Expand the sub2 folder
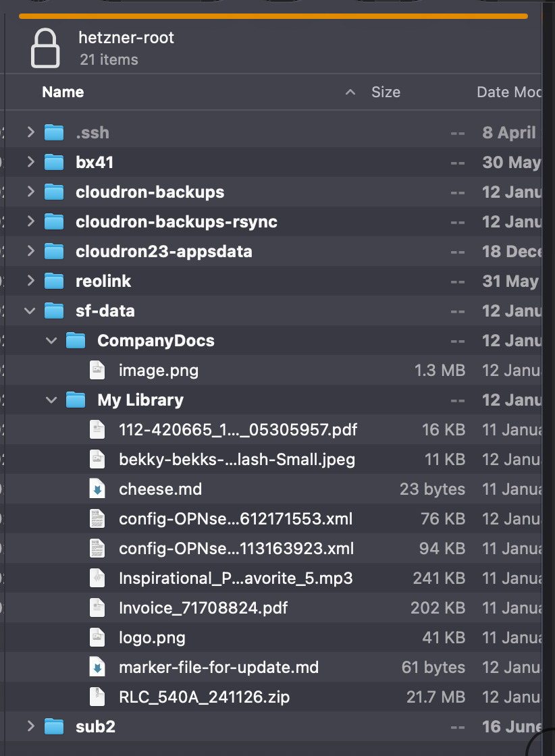This screenshot has height=756, width=555. pyautogui.click(x=30, y=726)
